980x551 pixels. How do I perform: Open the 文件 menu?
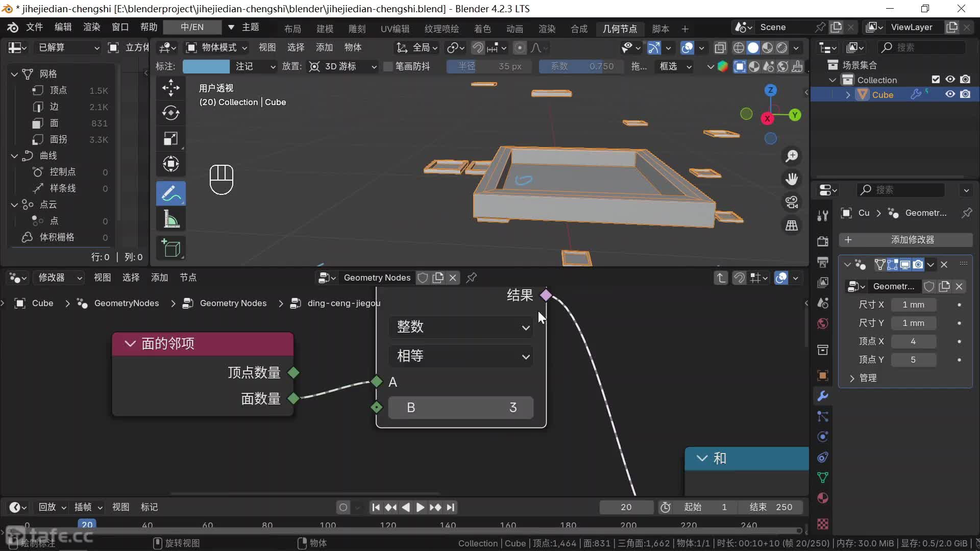34,27
